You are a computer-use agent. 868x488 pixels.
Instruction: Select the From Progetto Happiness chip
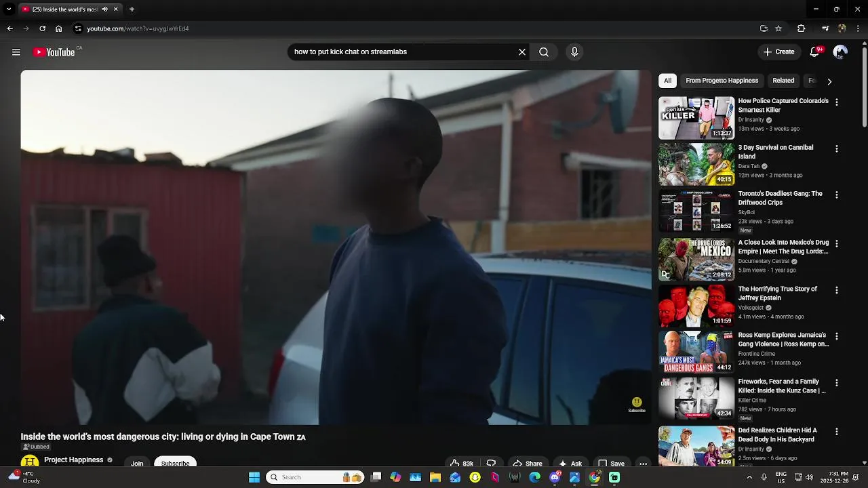pyautogui.click(x=722, y=81)
